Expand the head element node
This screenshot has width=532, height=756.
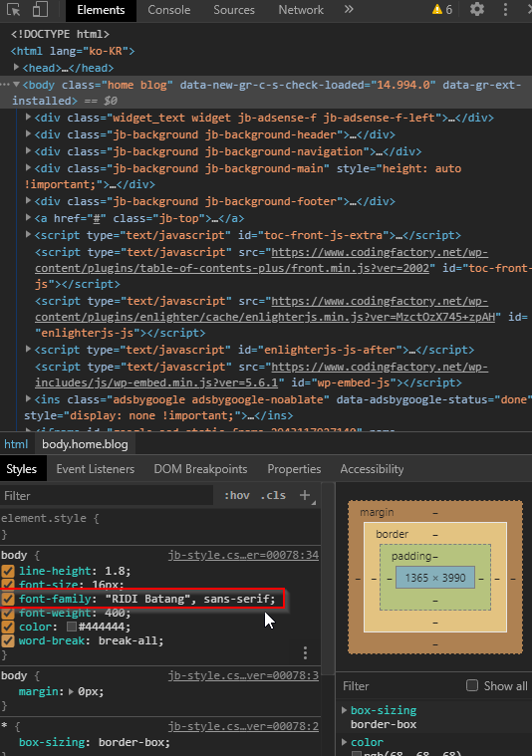click(16, 67)
